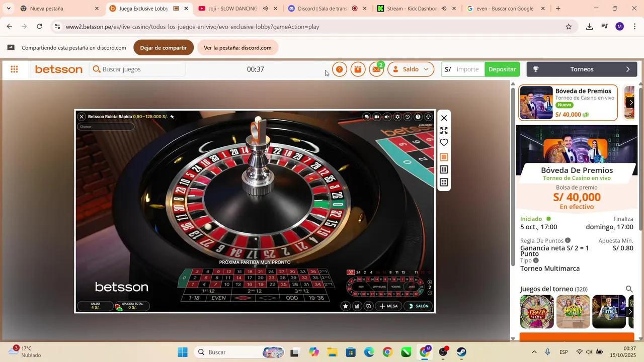Image resolution: width=644 pixels, height=362 pixels.
Task: Increase racetrack neighbors with plus
Action: click(x=430, y=282)
